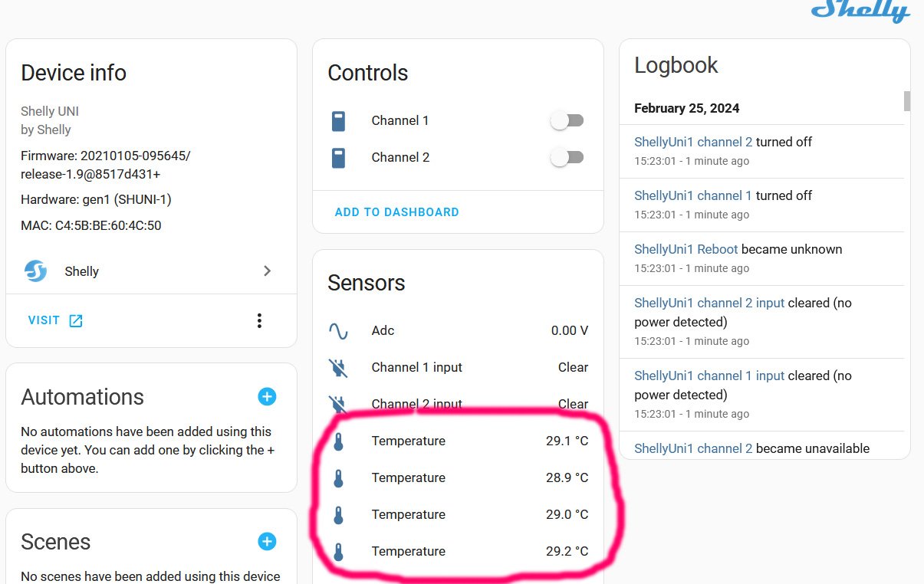
Task: Click the Logbook panel scrollbar
Action: pos(907,101)
